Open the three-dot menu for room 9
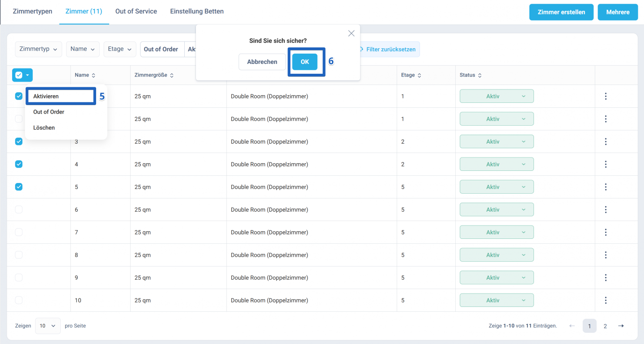The image size is (644, 344). (606, 278)
